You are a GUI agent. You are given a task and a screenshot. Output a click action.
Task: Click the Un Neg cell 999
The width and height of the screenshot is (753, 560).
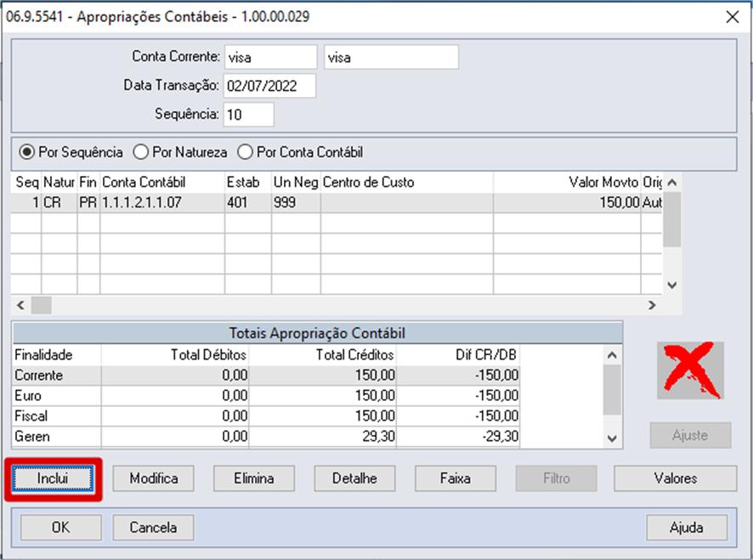296,203
